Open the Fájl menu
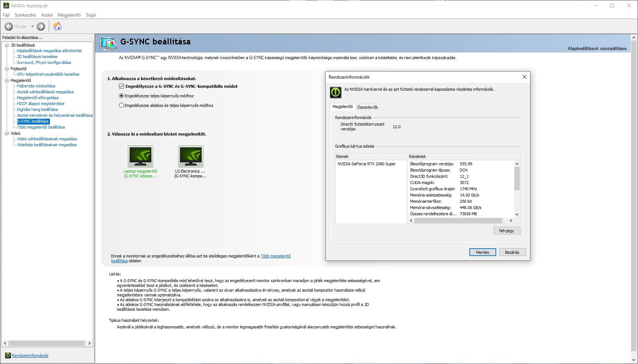Viewport: 638px width, 364px height. pyautogui.click(x=6, y=15)
